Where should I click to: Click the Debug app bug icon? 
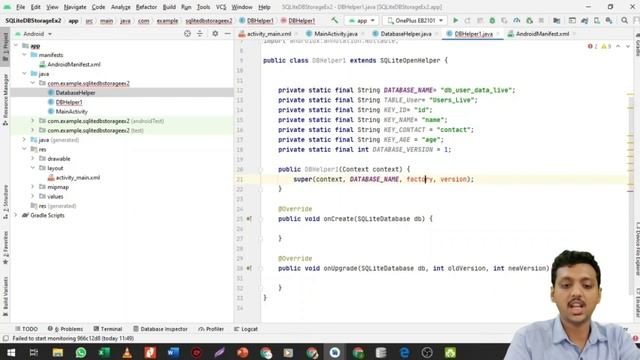(x=492, y=20)
